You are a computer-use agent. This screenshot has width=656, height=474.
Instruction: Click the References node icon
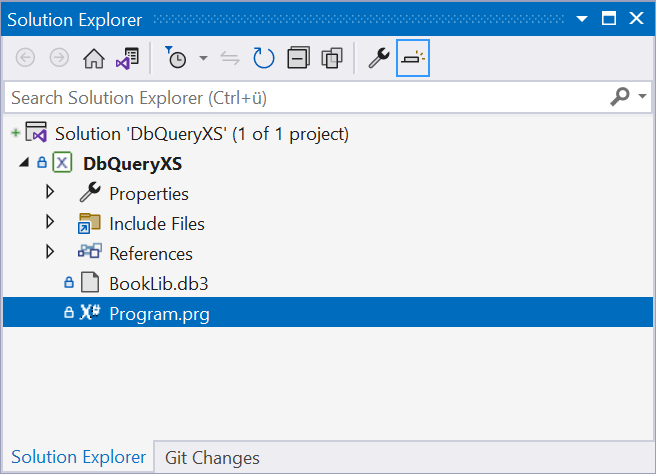coord(90,251)
